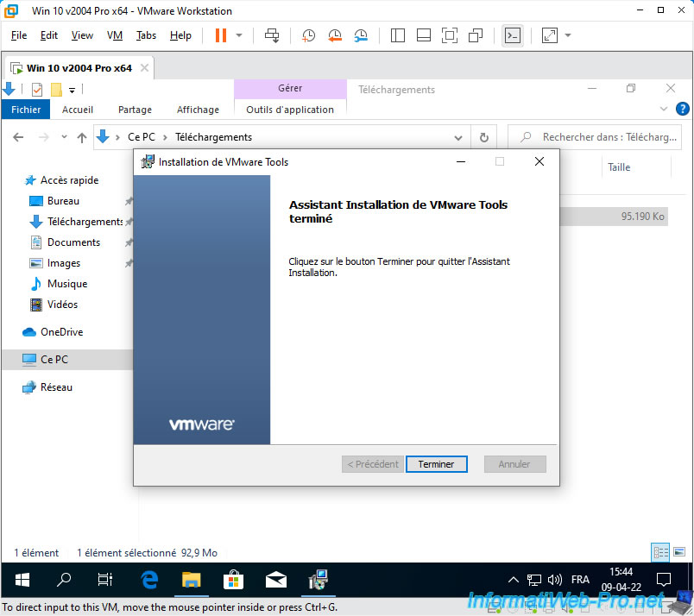
Task: Close the Win 10 v2004 Pro x64 tab
Action: coord(144,67)
